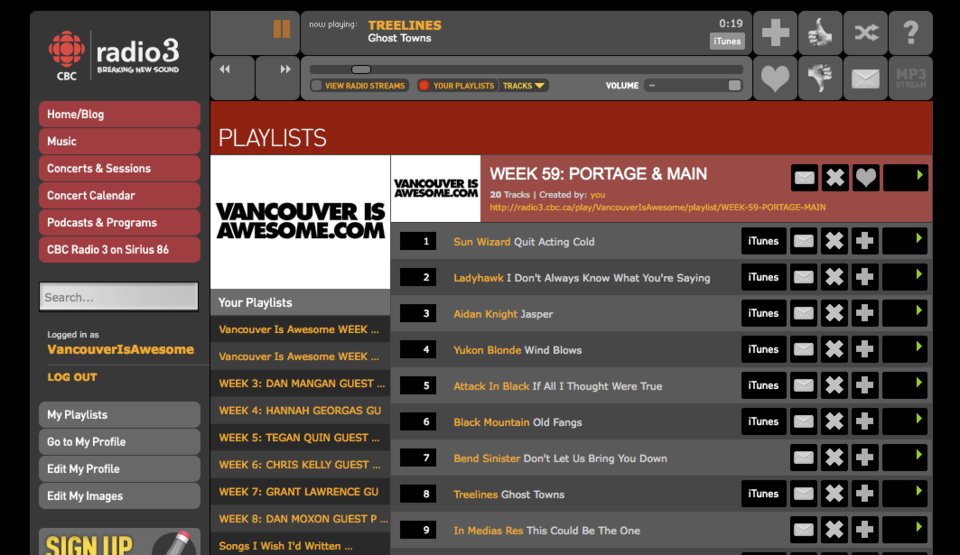Image resolution: width=960 pixels, height=555 pixels.
Task: Open help with the question mark icon
Action: (911, 32)
